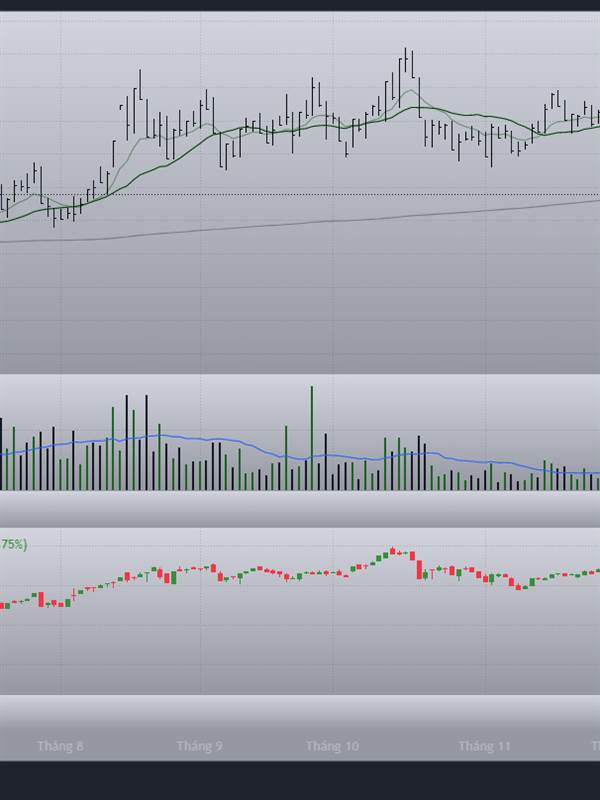This screenshot has height=800, width=600.
Task: Click the tallest green volume bar
Action: 312,438
